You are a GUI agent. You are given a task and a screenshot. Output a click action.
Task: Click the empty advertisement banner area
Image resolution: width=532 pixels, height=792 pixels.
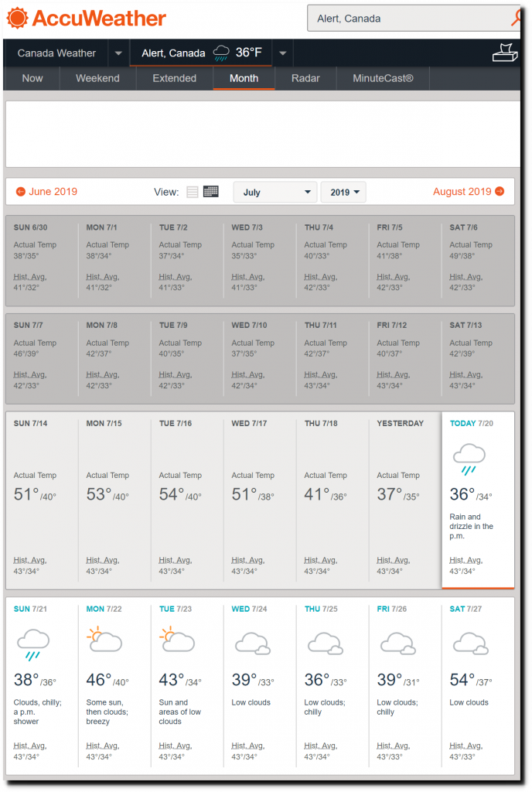[x=263, y=134]
